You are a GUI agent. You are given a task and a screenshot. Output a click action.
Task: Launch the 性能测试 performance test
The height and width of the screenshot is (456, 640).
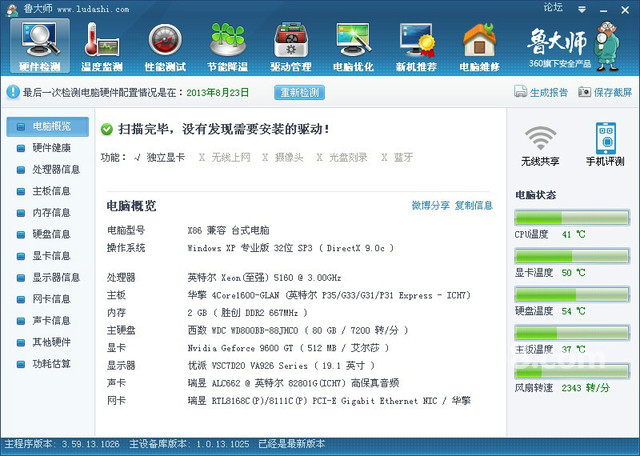click(x=166, y=46)
